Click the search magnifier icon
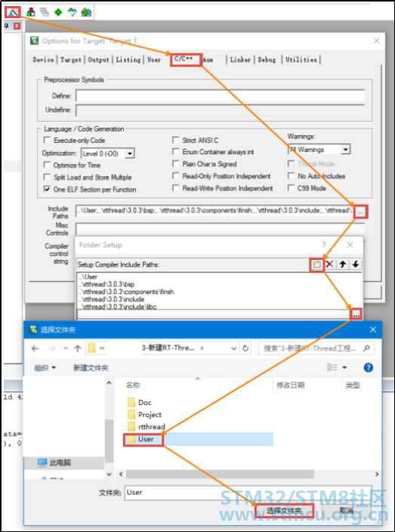This screenshot has width=395, height=532. [x=366, y=348]
